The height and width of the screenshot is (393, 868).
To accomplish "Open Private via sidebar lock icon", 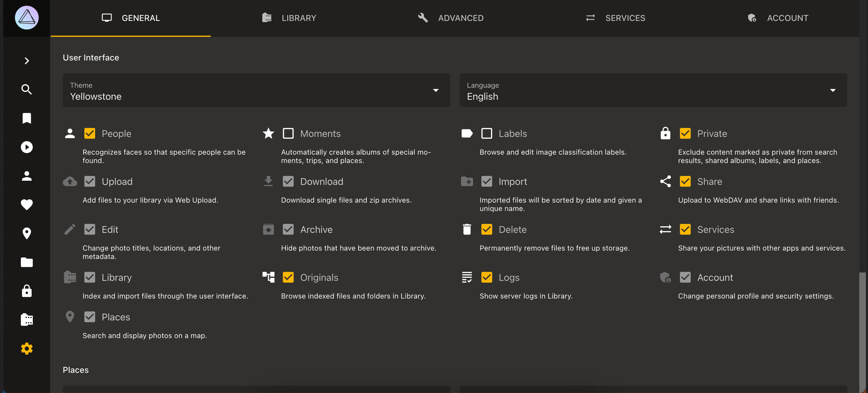I will (27, 291).
